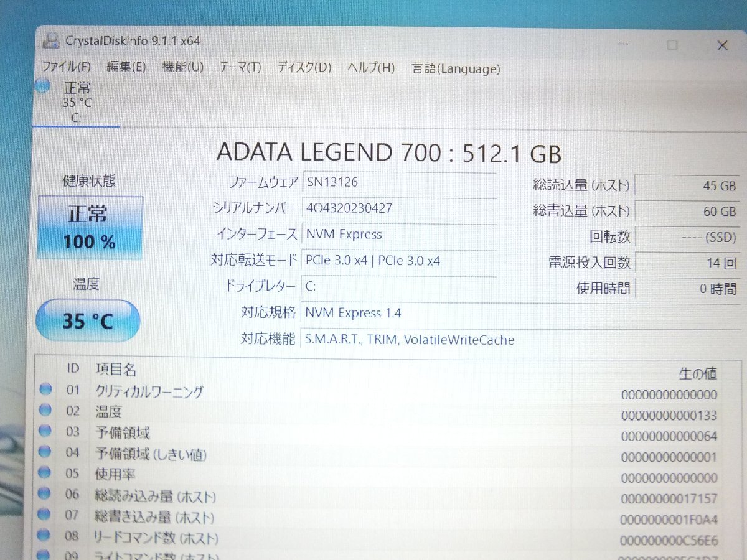Click raw value 00000000000001
This screenshot has height=560, width=747.
tap(669, 457)
